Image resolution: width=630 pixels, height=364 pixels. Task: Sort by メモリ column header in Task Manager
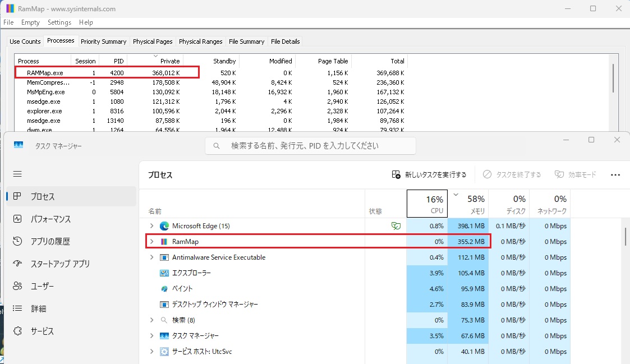(468, 204)
